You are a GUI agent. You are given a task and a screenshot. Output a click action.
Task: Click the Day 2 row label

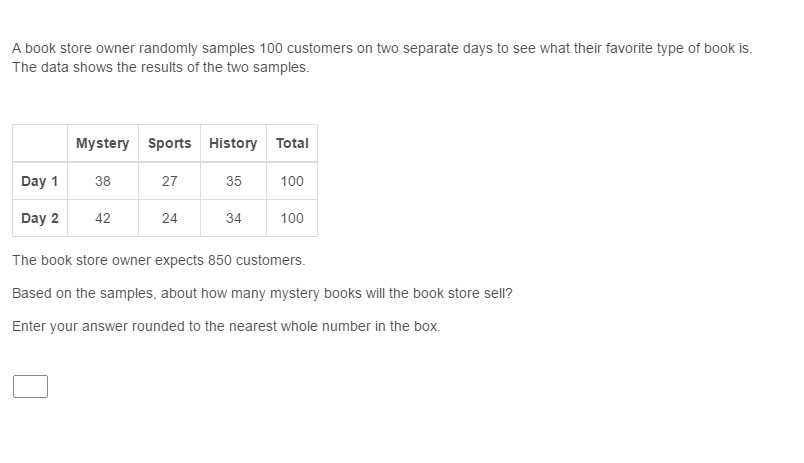point(40,218)
